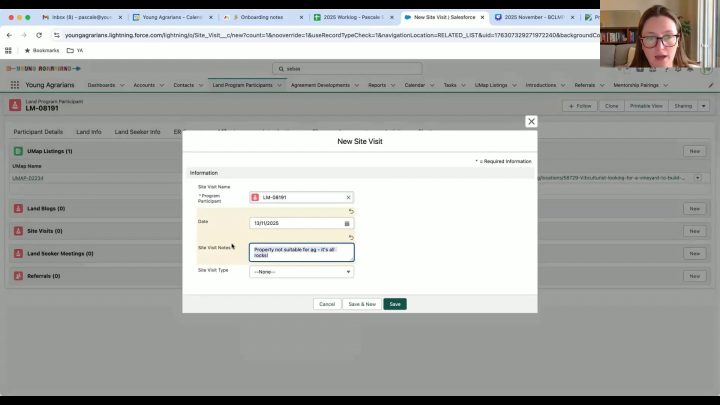Expand the Land Program Participants nav chevron
The height and width of the screenshot is (405, 720).
[279, 85]
